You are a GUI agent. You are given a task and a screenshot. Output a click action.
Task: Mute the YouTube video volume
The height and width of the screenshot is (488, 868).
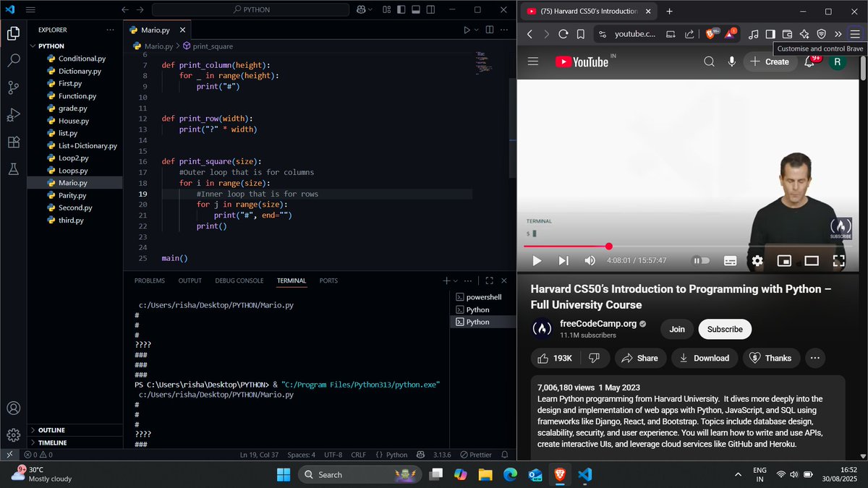click(x=590, y=260)
